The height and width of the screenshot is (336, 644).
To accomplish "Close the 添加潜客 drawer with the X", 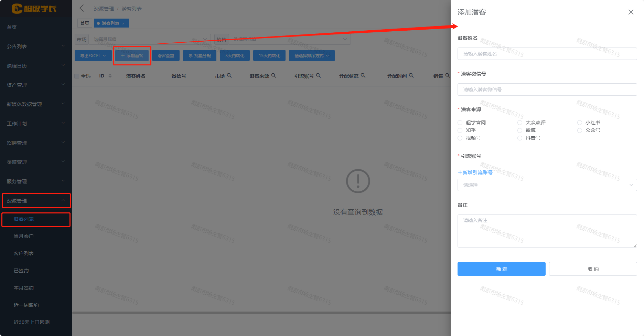I will click(x=631, y=12).
